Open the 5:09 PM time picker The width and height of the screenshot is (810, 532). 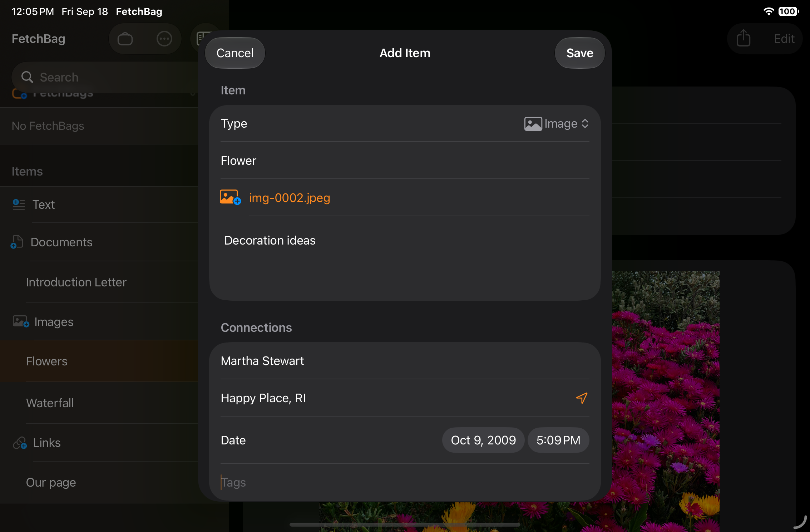coord(558,440)
